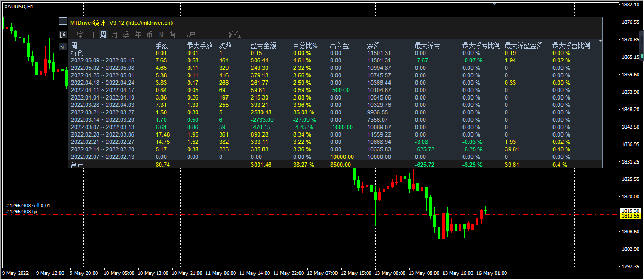Click the 移 move-panel icon
Screen dimensions: 644x280
coord(62,34)
